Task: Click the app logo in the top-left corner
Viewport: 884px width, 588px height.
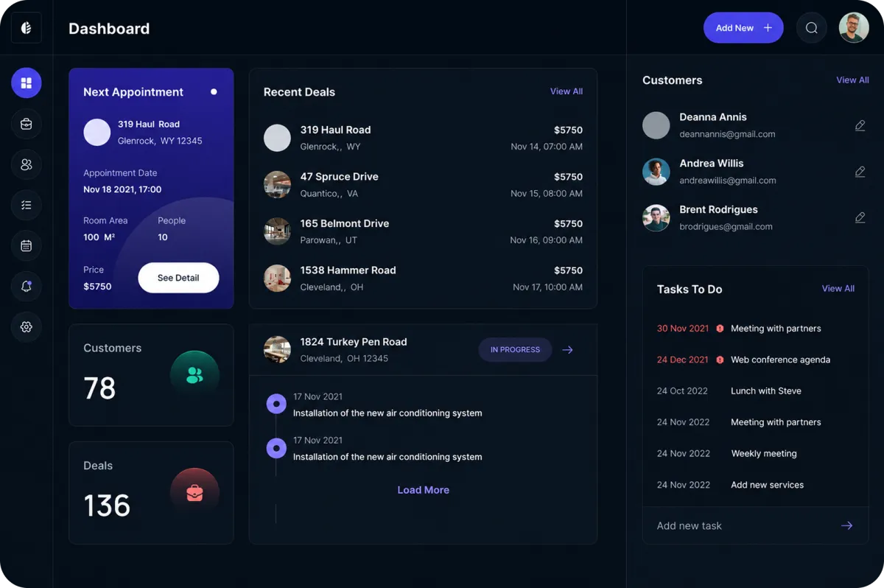Action: coord(27,28)
